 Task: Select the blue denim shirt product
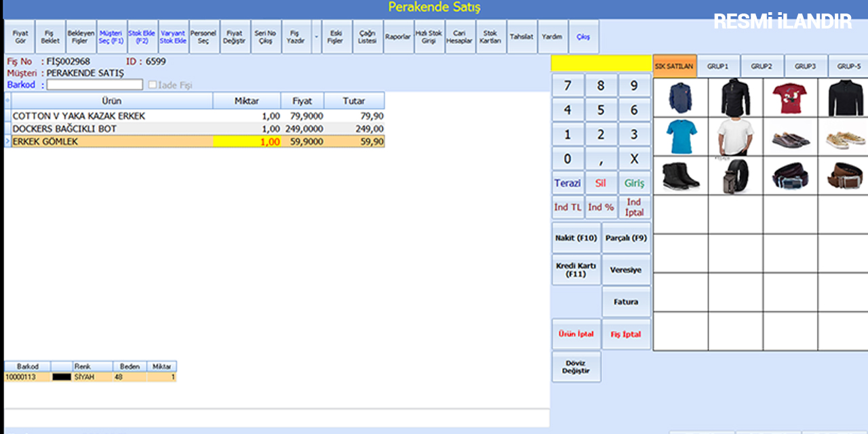(x=680, y=98)
